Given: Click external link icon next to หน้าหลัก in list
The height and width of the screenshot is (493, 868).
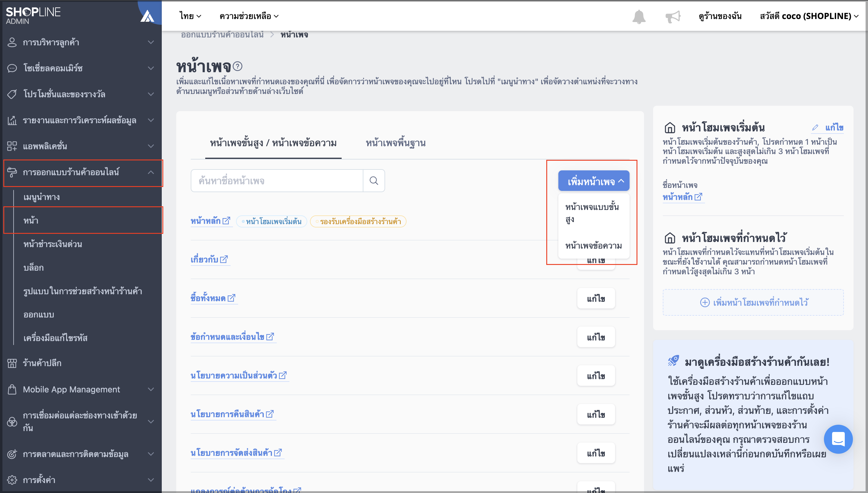Looking at the screenshot, I should [226, 221].
